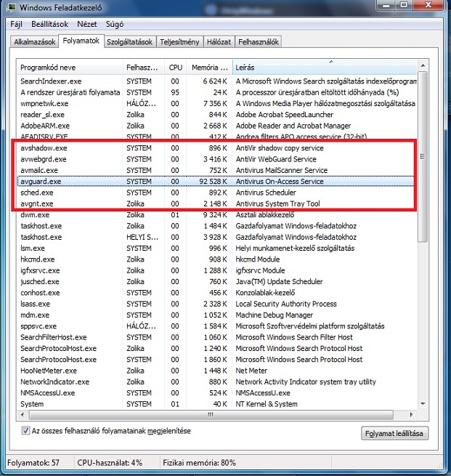
Task: Open the Beállítások menu
Action: (x=49, y=24)
